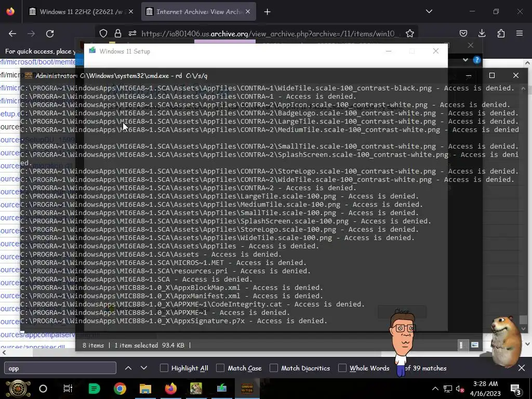Open Cortana search circle
The image size is (532, 399).
click(43, 389)
